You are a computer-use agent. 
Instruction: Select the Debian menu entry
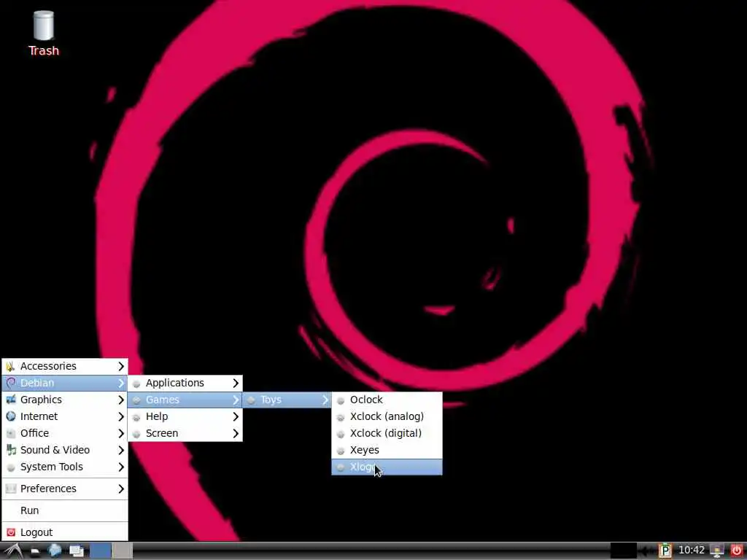[x=65, y=383]
